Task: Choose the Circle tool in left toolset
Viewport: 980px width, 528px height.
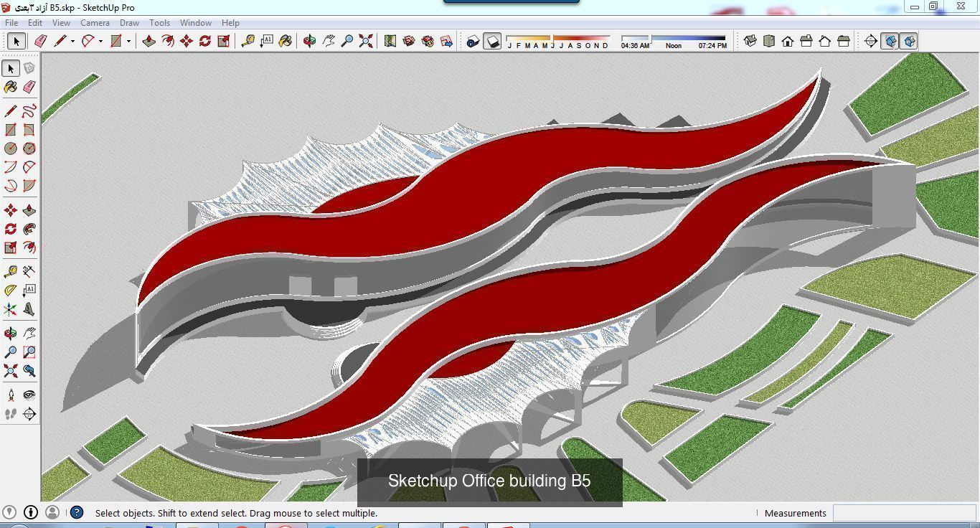Action: [11, 148]
